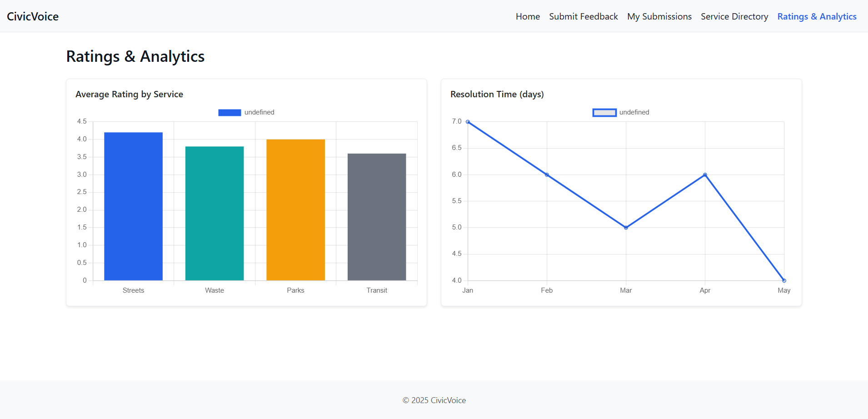868x419 pixels.
Task: Click the Streets blue bar
Action: click(133, 206)
